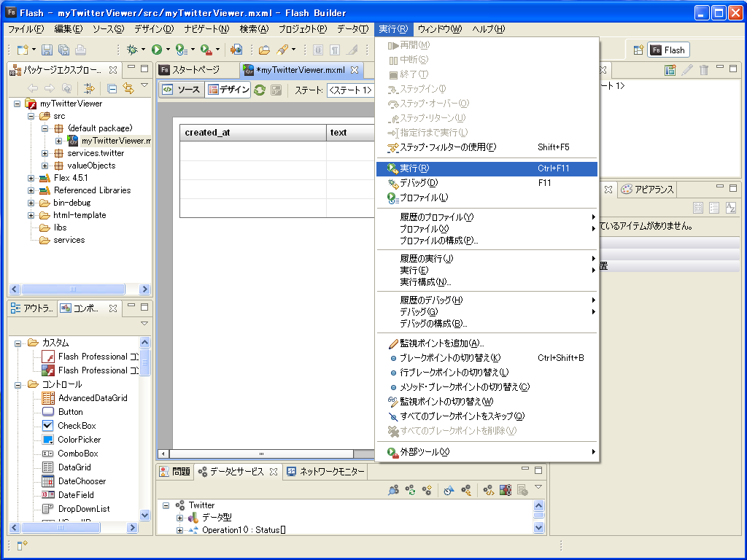This screenshot has height=560, width=747.
Task: Click the Save All icon
Action: pos(63,50)
